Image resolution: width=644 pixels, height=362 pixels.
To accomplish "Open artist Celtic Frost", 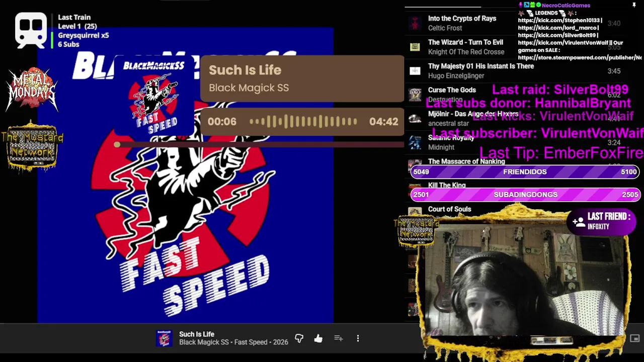I will point(445,28).
